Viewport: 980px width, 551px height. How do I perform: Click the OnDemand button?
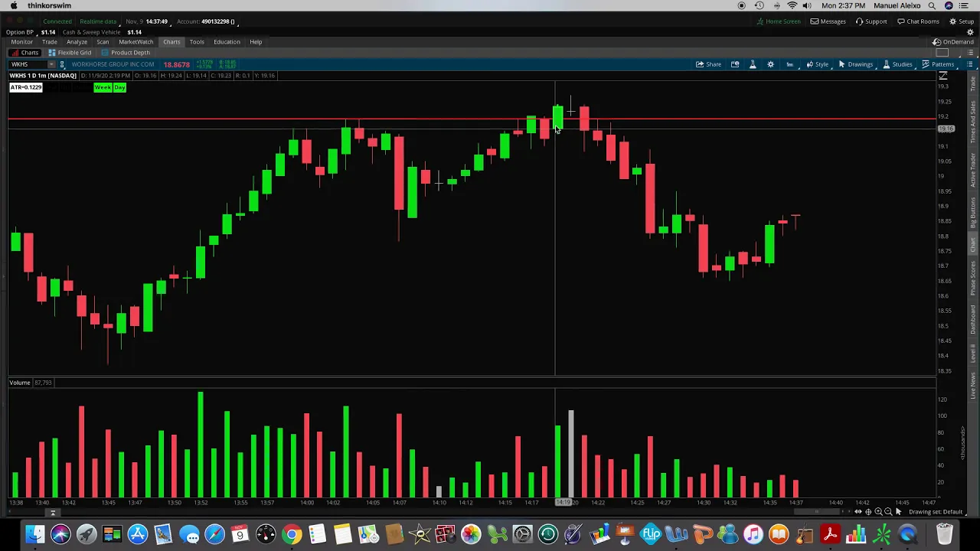coord(953,42)
